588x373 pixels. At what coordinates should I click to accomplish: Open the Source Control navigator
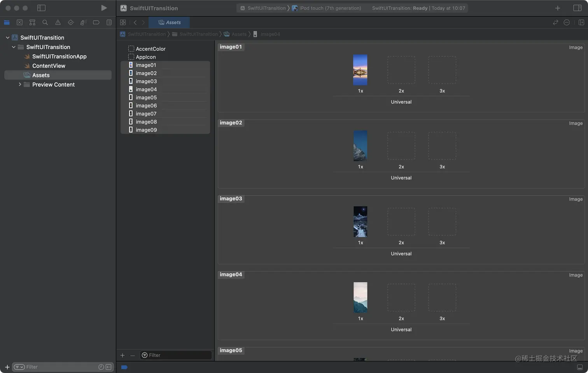tap(19, 23)
